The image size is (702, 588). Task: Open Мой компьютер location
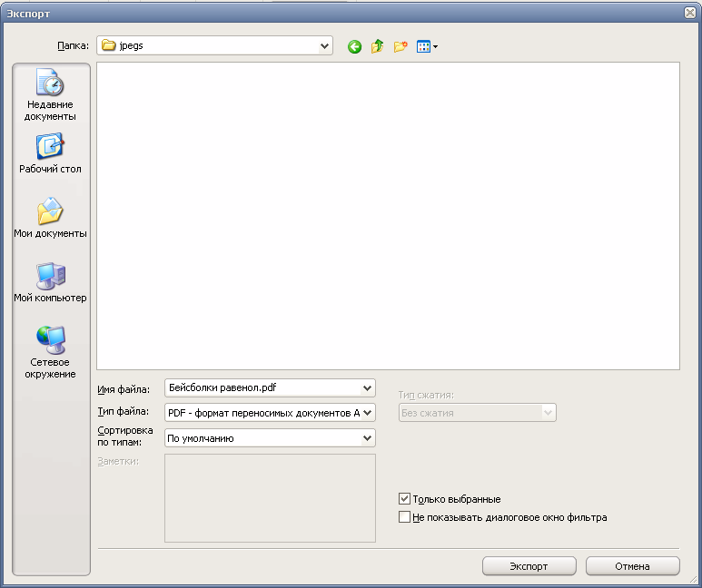(50, 282)
